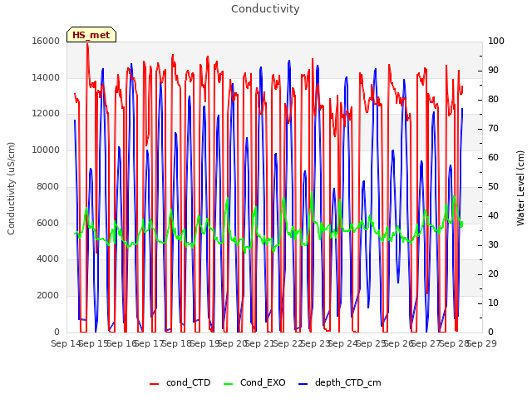
Task: Click the HS_met annotation label
Action: pos(91,35)
